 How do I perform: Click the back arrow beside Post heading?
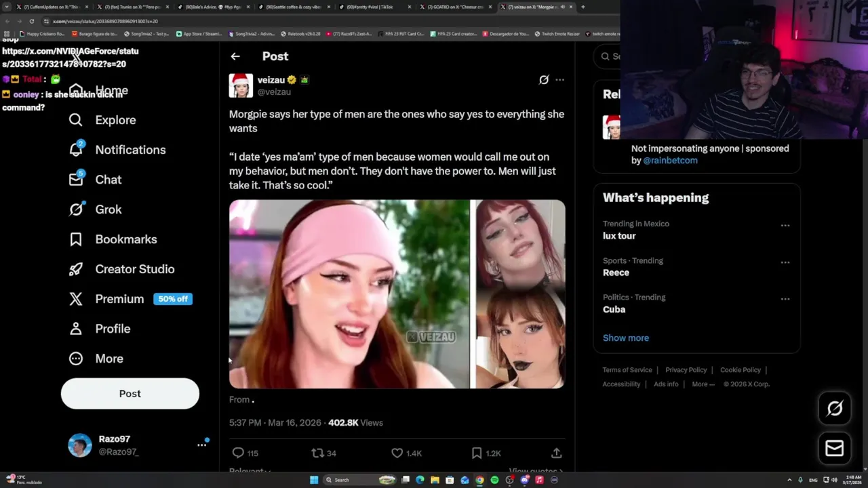[235, 56]
